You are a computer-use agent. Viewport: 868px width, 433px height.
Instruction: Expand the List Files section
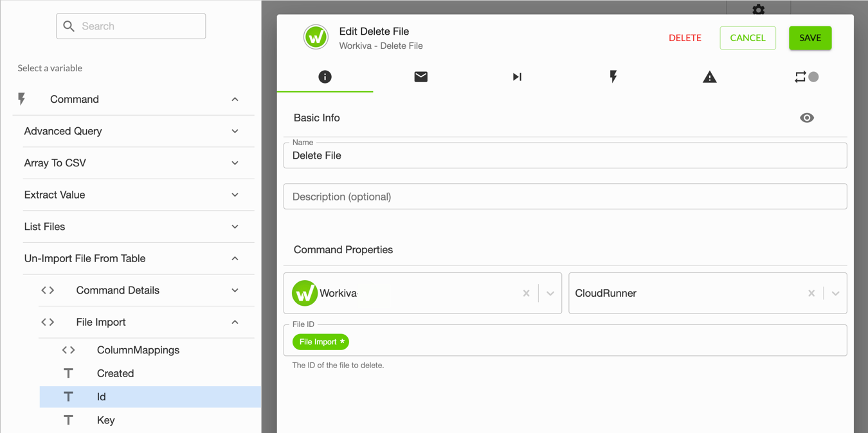point(235,227)
